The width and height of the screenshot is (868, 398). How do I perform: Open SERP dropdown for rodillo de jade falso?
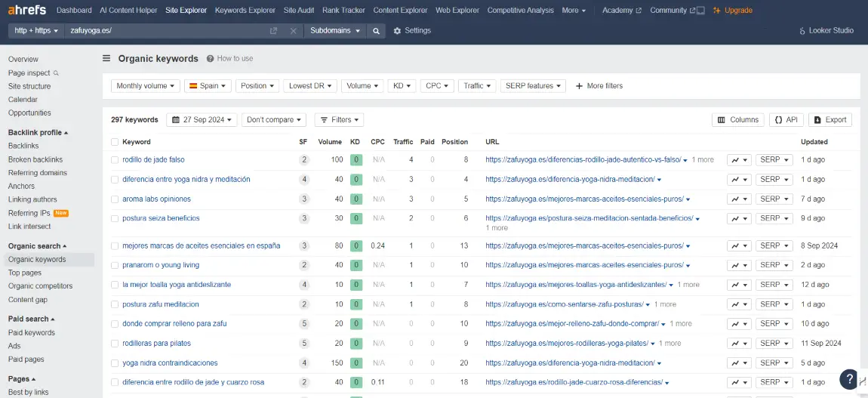coord(774,159)
